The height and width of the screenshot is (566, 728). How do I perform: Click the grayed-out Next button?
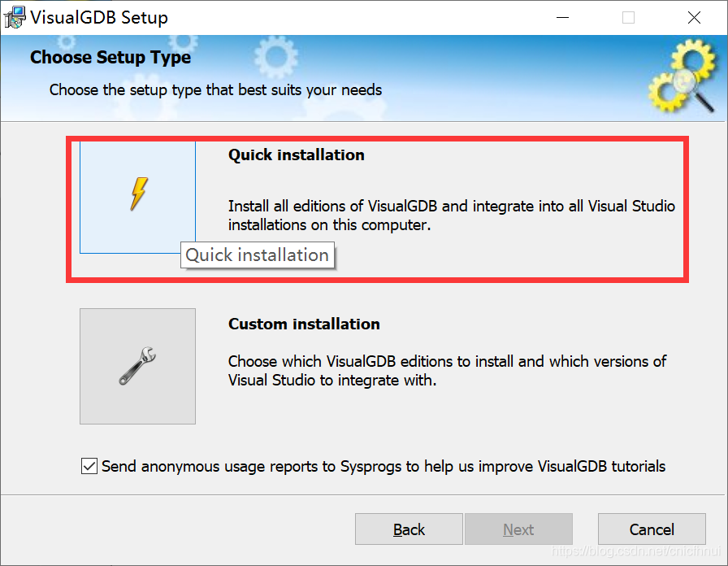518,529
